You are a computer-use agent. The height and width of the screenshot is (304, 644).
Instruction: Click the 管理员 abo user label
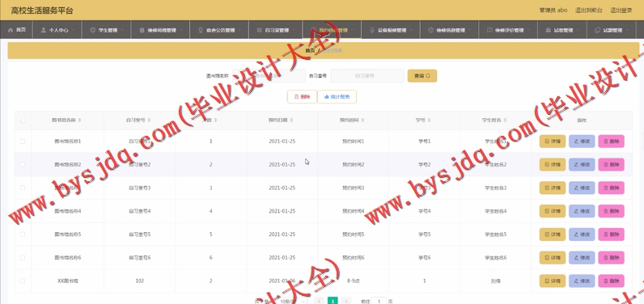(553, 11)
